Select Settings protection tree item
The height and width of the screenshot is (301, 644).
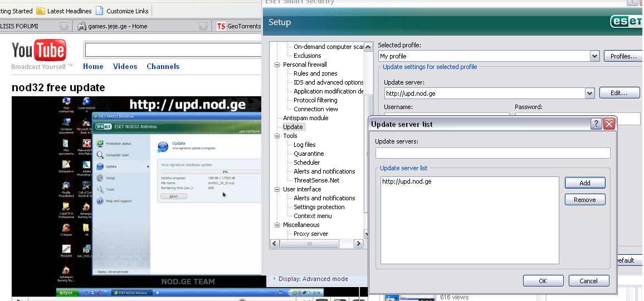[319, 207]
